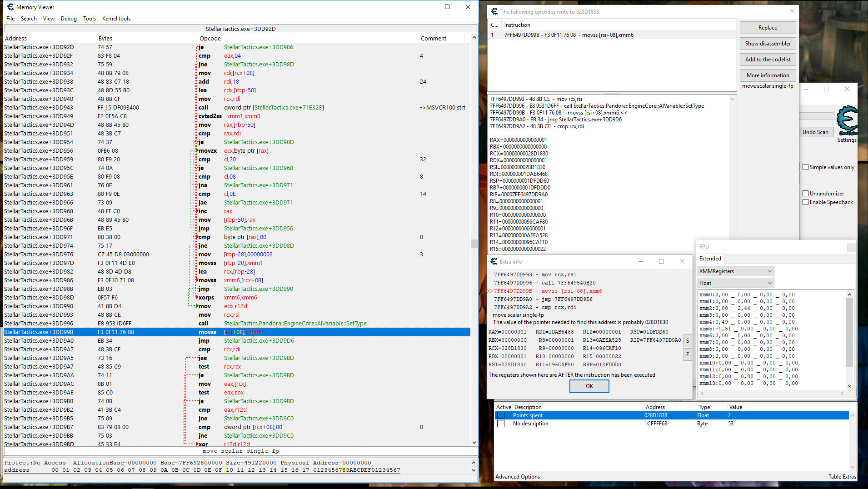Select row StellarTactics.exe+3DD98D xorps
This screenshot has width=868, height=489.
tap(237, 298)
